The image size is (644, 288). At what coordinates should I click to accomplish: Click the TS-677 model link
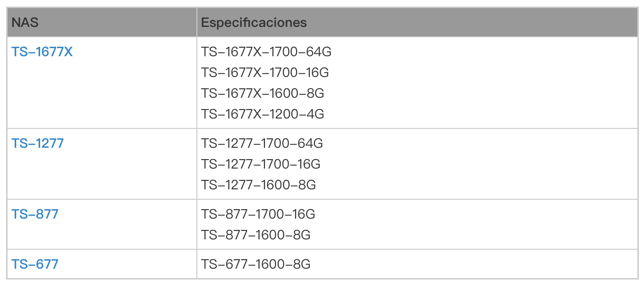coord(35,264)
